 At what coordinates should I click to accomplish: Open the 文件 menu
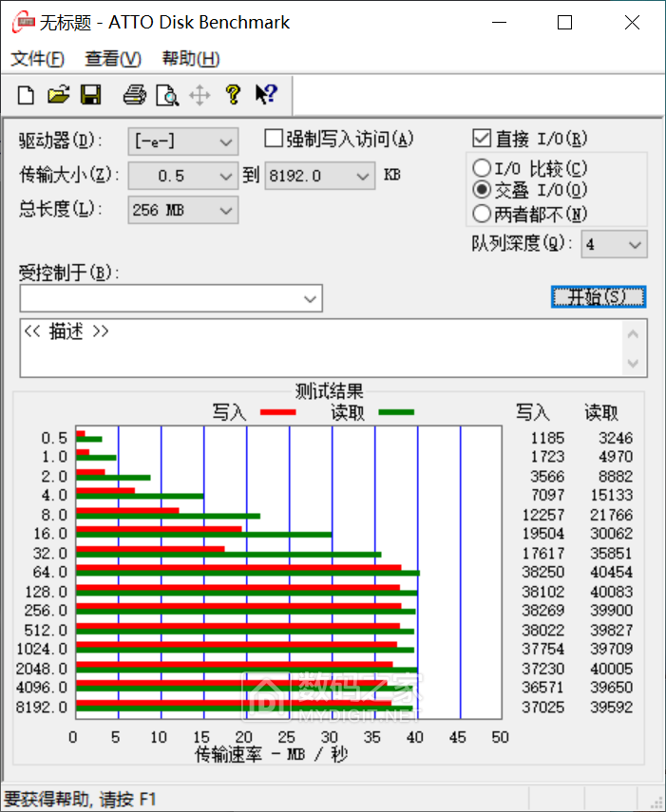(x=38, y=59)
